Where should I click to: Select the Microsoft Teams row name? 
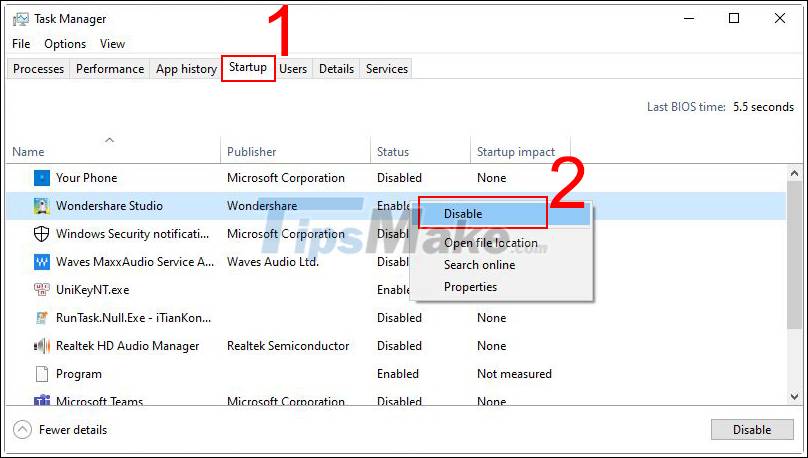pos(99,400)
